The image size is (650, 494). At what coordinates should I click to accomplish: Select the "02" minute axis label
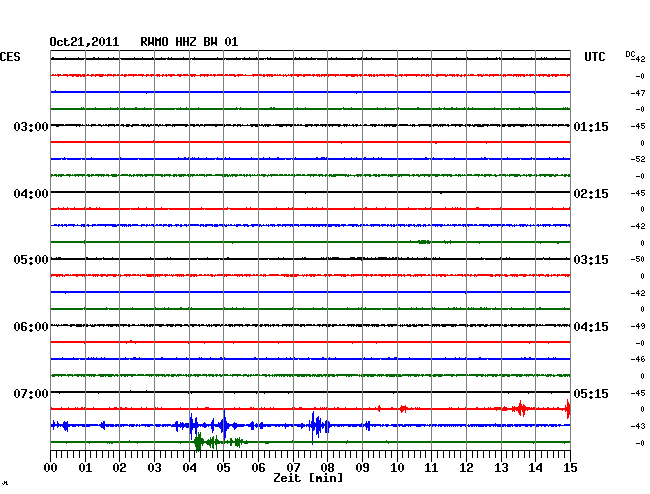(119, 468)
